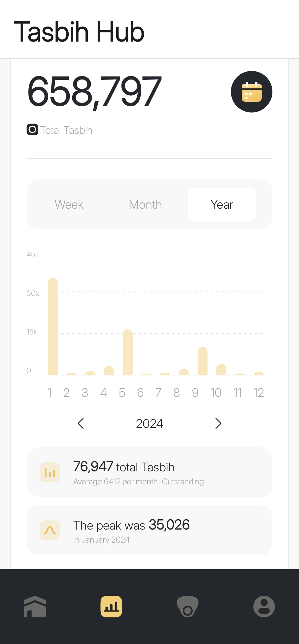Go to the Home tab
This screenshot has height=644, width=299.
pyautogui.click(x=35, y=606)
